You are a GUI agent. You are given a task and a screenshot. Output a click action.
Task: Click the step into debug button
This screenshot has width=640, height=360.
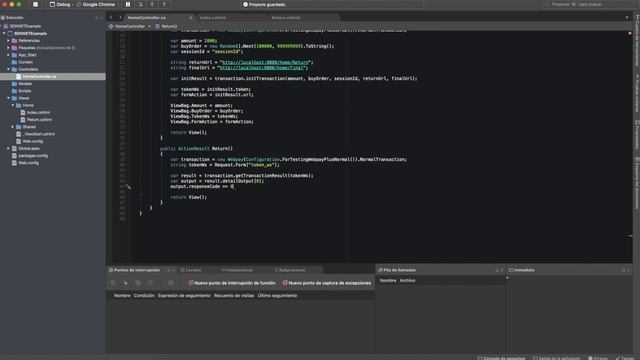pos(152,4)
